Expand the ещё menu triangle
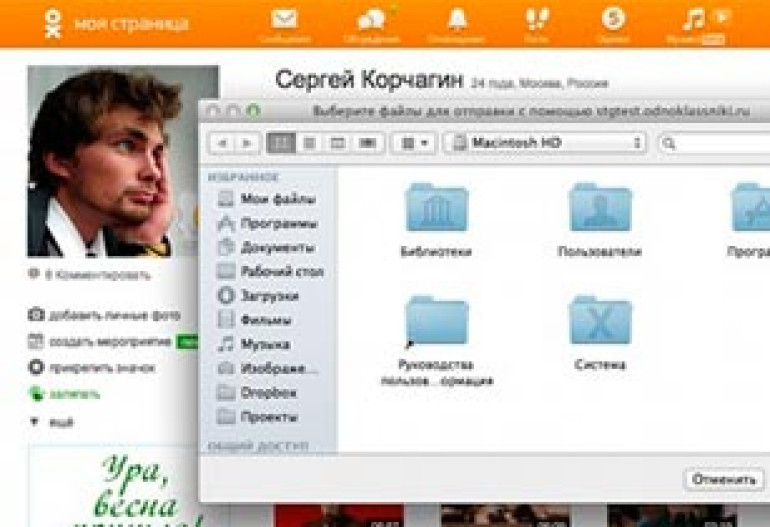 coord(34,421)
